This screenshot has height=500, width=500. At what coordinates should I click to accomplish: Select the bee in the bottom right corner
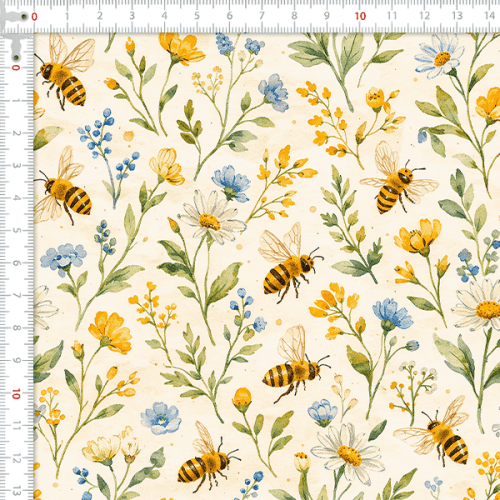(x=435, y=430)
